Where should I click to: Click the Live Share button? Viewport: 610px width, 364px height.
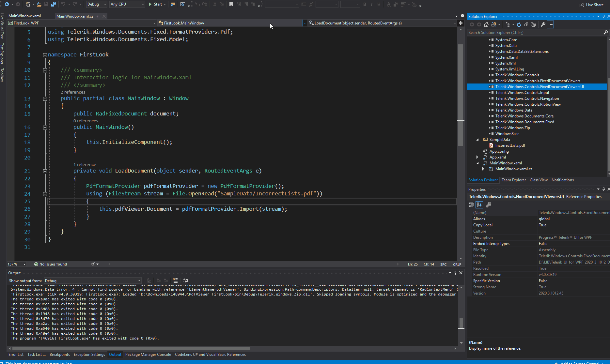(x=591, y=5)
